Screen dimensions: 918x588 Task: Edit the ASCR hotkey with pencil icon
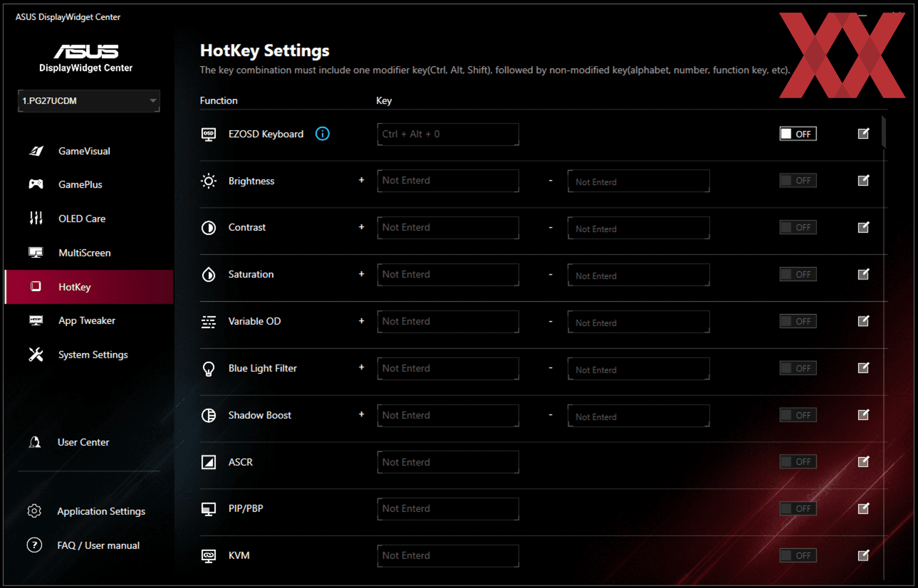[x=863, y=461]
